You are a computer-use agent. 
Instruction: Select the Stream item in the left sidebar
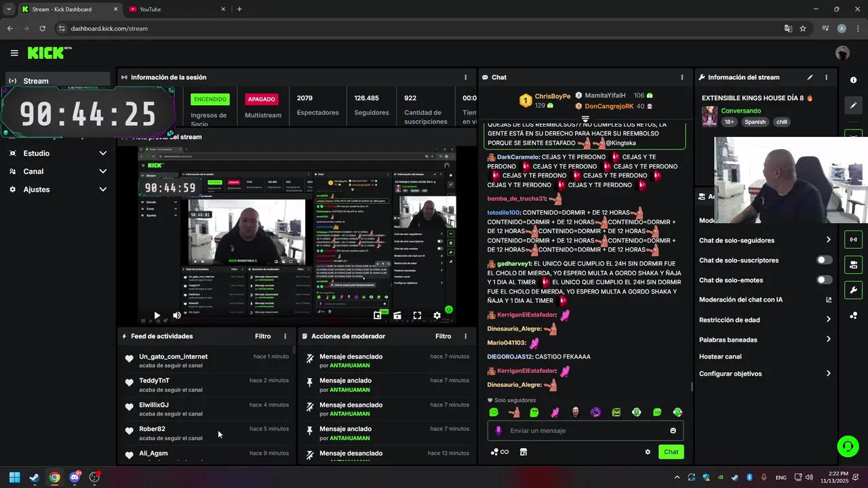coord(58,81)
